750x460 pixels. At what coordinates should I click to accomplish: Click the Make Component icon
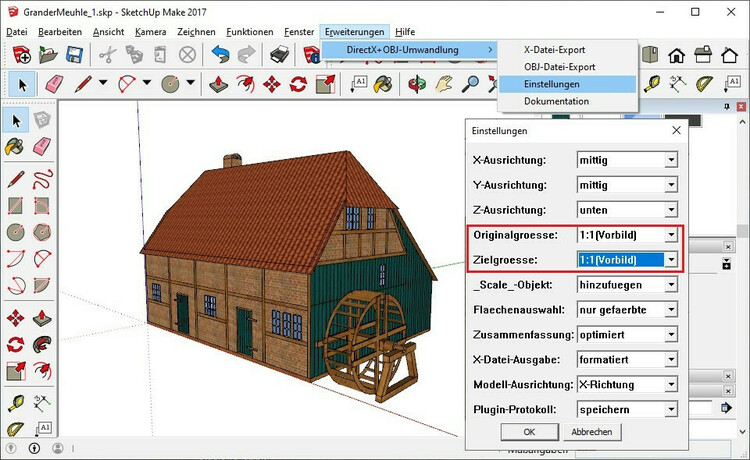pyautogui.click(x=42, y=120)
